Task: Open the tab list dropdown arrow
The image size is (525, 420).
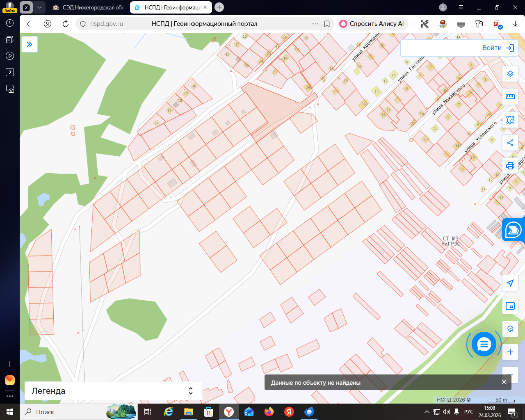Action: coord(39,7)
